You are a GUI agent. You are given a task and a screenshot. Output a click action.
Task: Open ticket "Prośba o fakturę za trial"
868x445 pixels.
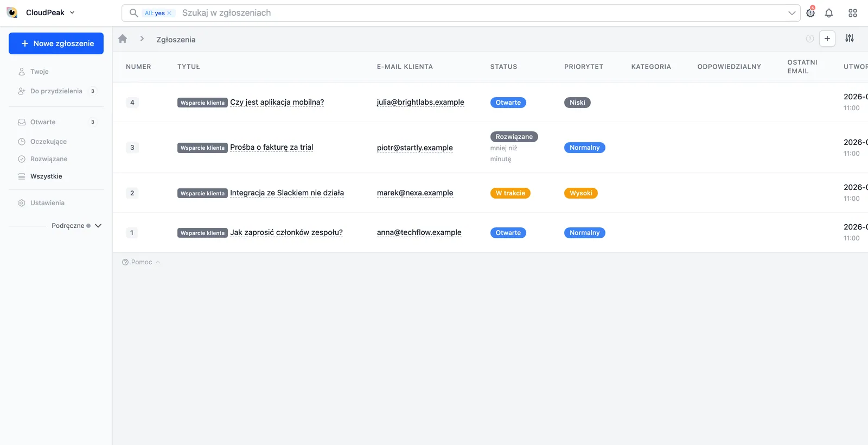tap(271, 147)
